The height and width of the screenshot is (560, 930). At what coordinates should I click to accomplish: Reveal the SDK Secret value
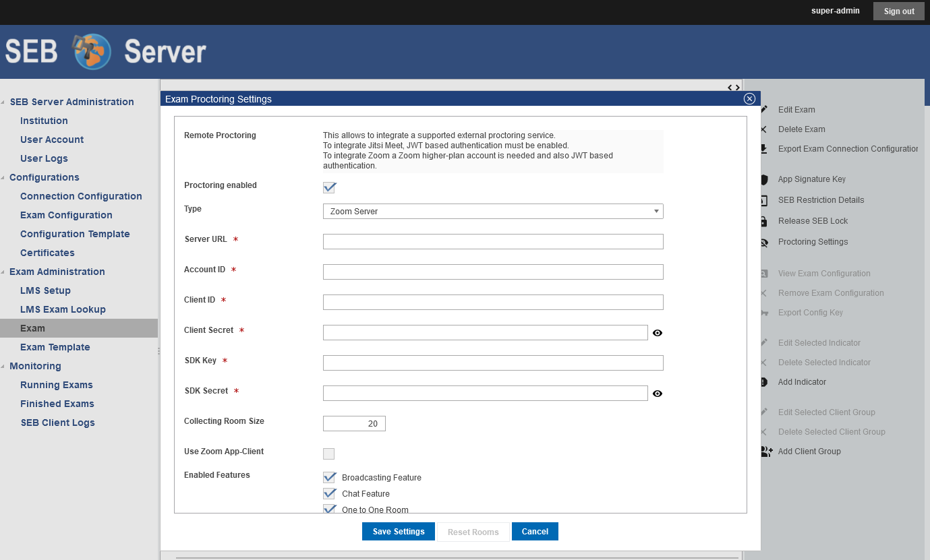[658, 394]
